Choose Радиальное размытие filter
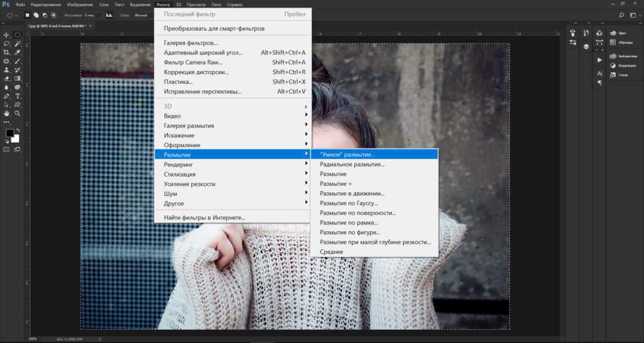The width and height of the screenshot is (644, 343). [374, 164]
